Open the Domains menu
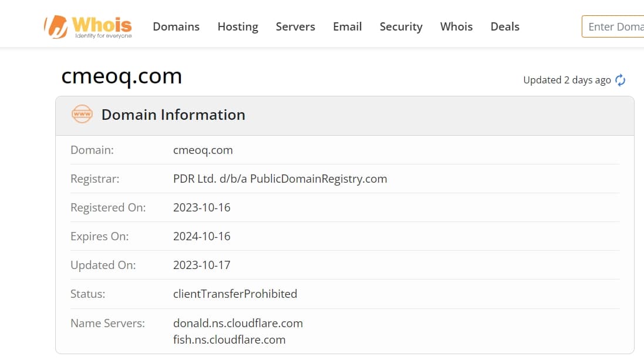The height and width of the screenshot is (363, 644). 176,26
